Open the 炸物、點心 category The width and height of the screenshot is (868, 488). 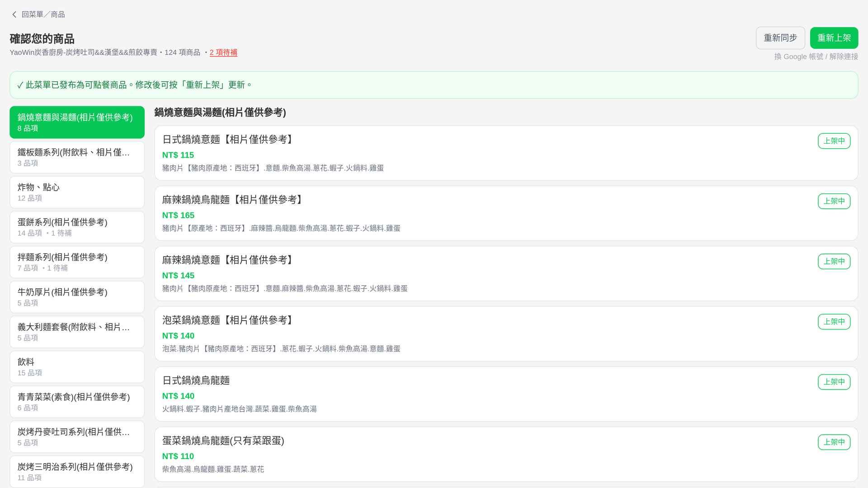(77, 192)
